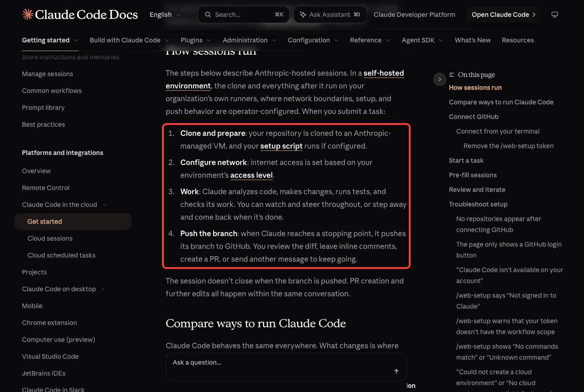Open the Build with Claude Code menu

tap(130, 40)
